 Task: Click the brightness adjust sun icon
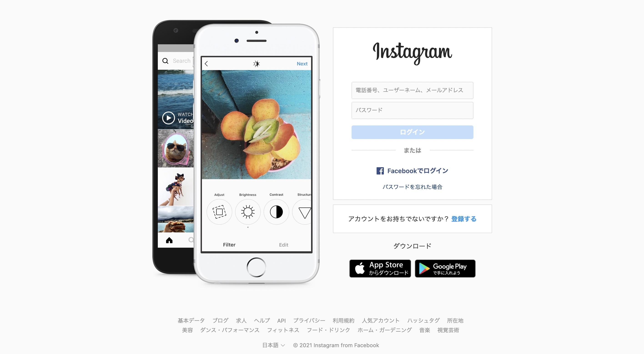point(247,211)
